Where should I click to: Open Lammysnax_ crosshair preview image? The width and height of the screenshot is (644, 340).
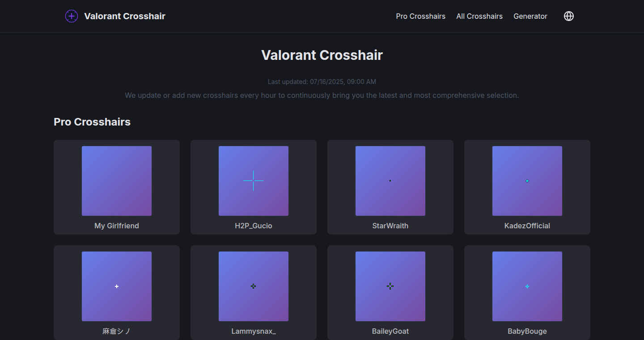click(254, 286)
